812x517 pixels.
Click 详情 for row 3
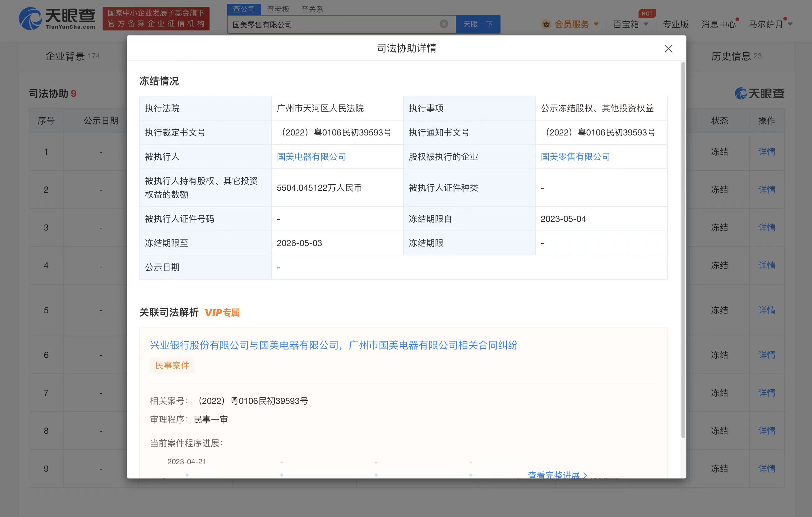(767, 227)
